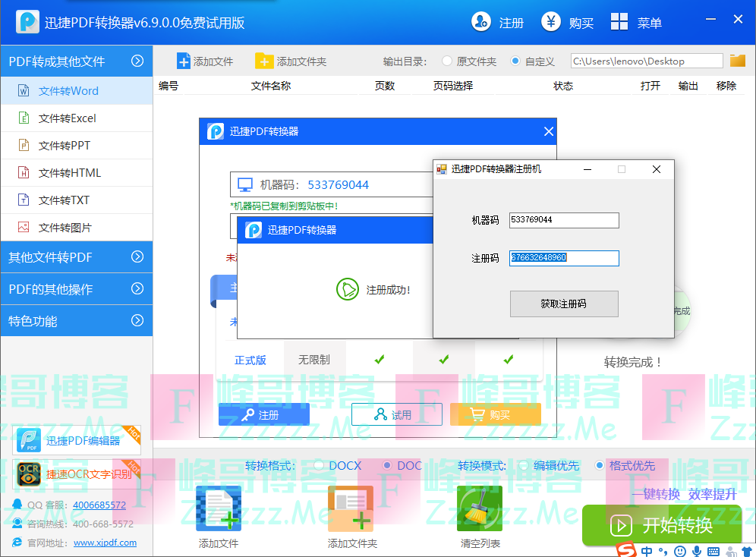Select the 原文件夹 output option
This screenshot has height=557, width=756.
pyautogui.click(x=447, y=61)
